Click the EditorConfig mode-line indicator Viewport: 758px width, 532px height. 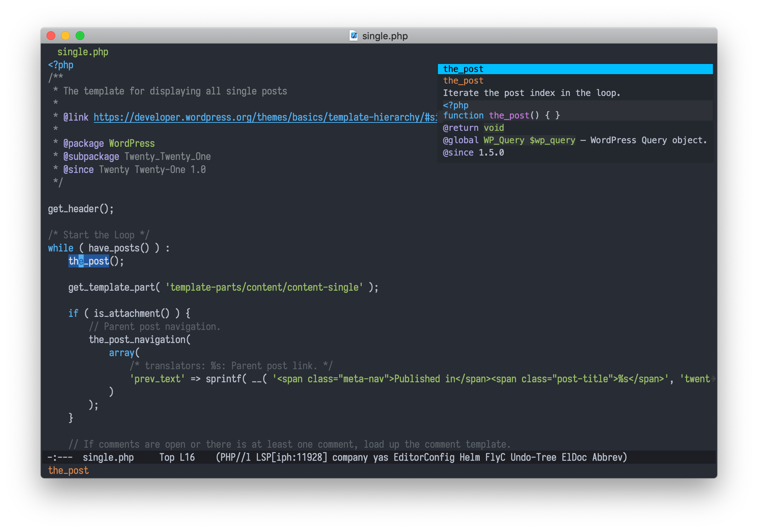pyautogui.click(x=424, y=457)
